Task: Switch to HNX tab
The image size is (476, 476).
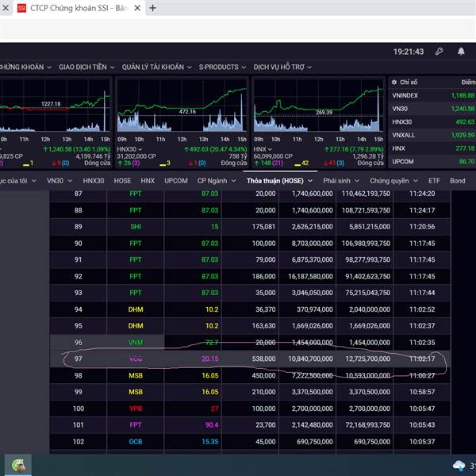Action: (148, 181)
